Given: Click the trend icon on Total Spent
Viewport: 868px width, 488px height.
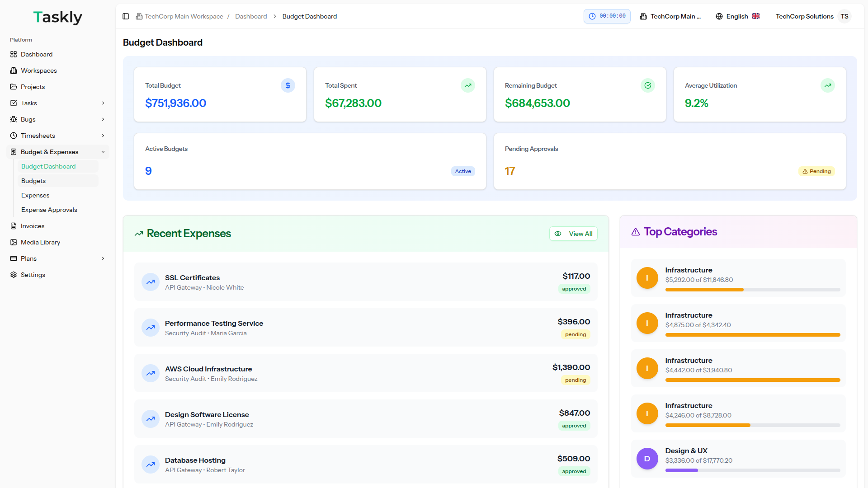Looking at the screenshot, I should point(467,85).
